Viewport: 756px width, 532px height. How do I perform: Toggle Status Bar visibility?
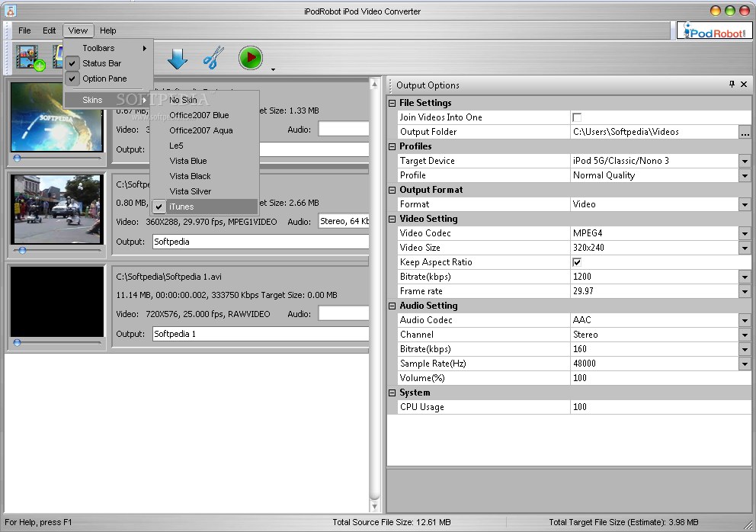(108, 63)
